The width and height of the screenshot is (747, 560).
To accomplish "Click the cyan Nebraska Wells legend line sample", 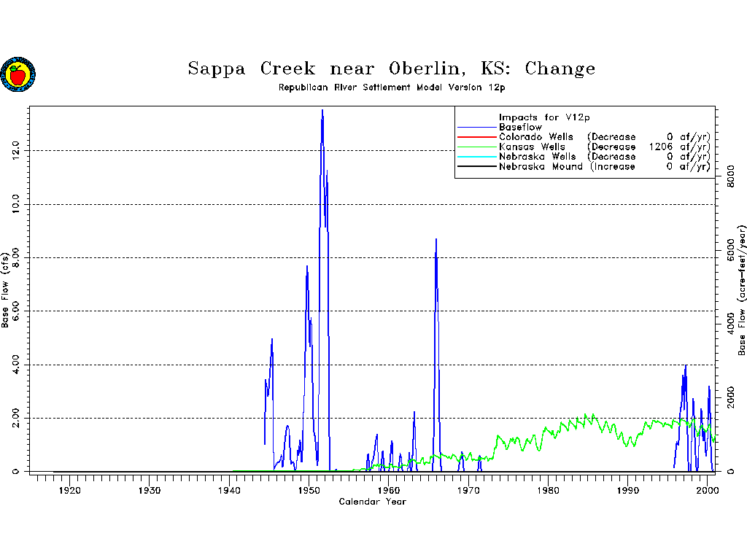I will point(477,157).
